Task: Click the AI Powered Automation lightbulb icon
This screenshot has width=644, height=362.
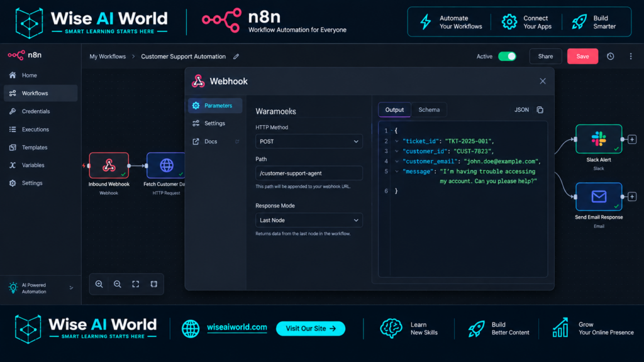Action: tap(13, 288)
